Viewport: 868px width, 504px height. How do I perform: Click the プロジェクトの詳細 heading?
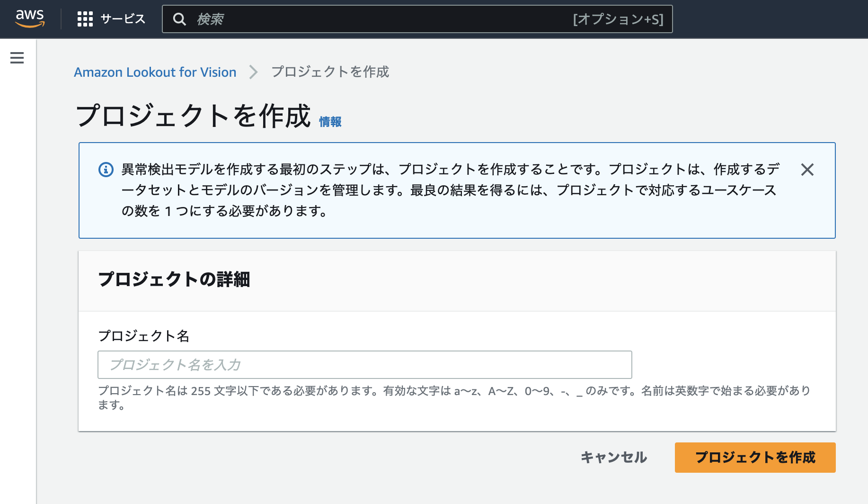(x=174, y=279)
